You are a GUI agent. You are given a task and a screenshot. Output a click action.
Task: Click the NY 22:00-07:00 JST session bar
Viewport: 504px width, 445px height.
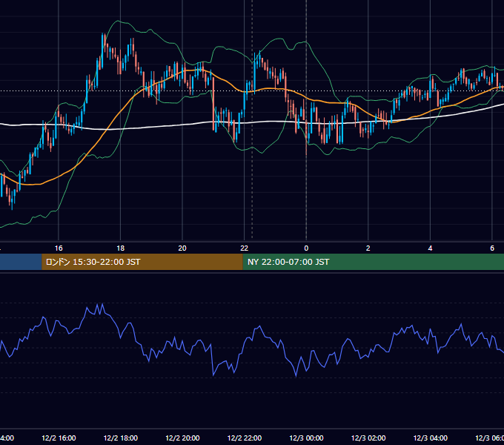pyautogui.click(x=373, y=262)
